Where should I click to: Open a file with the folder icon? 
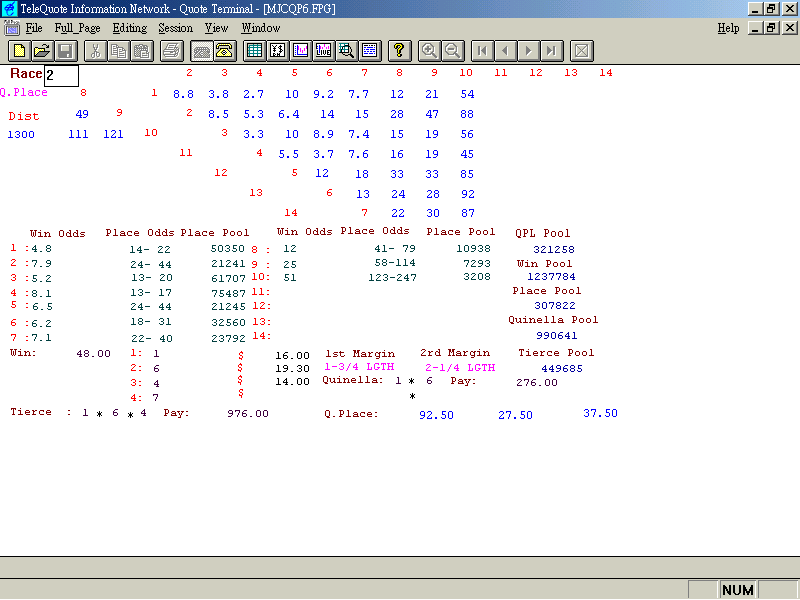pos(42,51)
